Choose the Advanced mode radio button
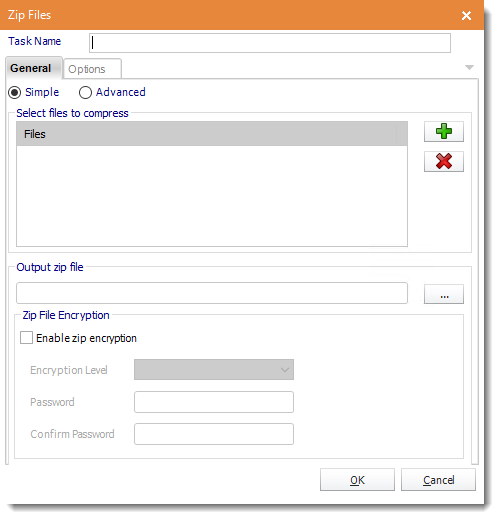The width and height of the screenshot is (499, 519). pos(85,92)
